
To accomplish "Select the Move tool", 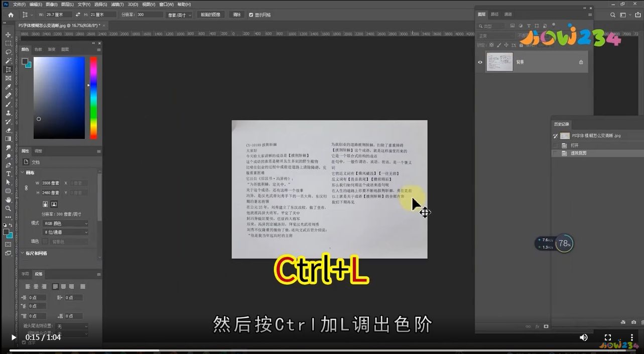I will pos(8,35).
